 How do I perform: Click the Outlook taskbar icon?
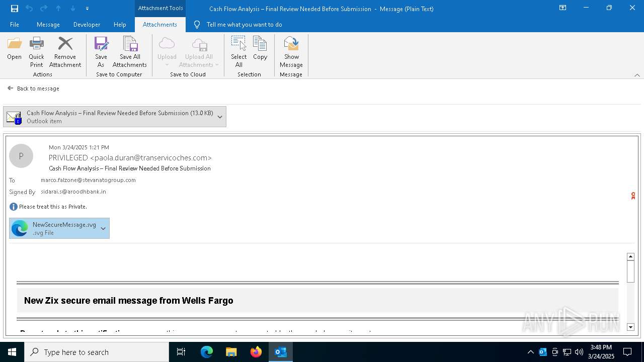(280, 352)
